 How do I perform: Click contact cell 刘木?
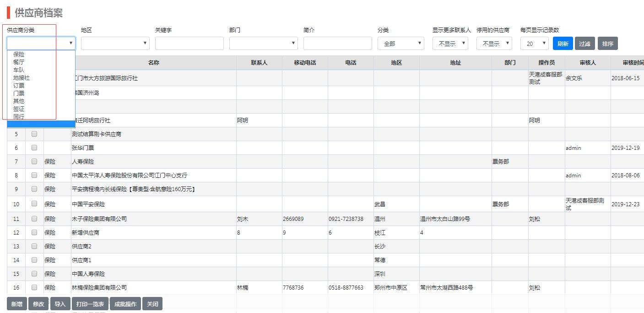coord(243,219)
